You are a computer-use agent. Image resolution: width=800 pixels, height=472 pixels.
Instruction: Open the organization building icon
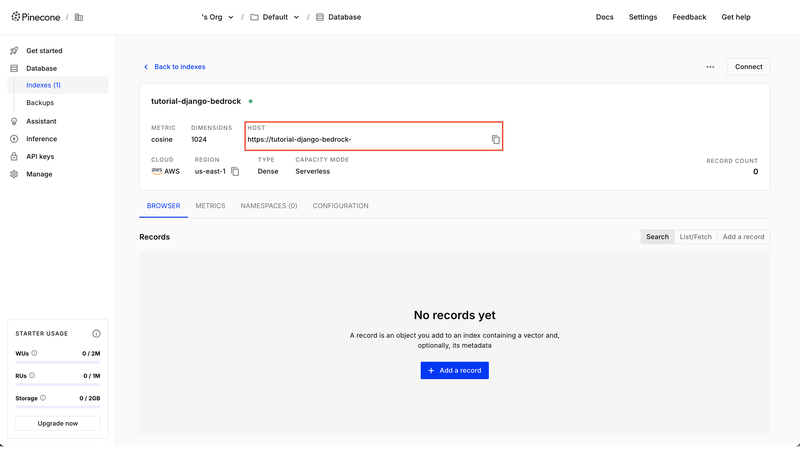[79, 17]
